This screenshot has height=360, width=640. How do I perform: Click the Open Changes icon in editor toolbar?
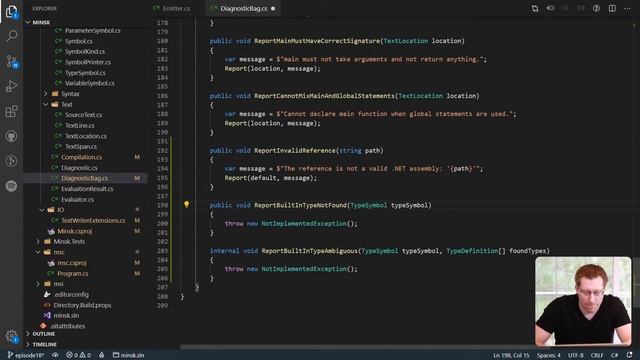(x=535, y=8)
